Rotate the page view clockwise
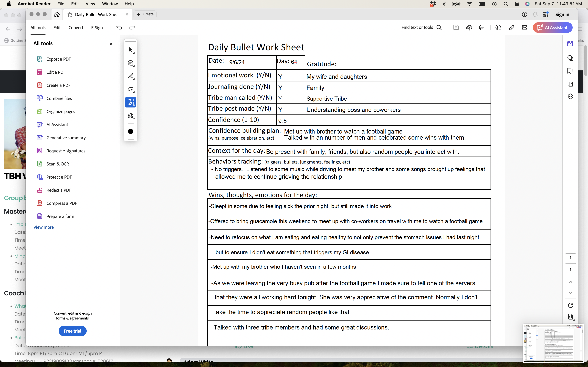Viewport: 588px width, 367px height. (x=570, y=305)
